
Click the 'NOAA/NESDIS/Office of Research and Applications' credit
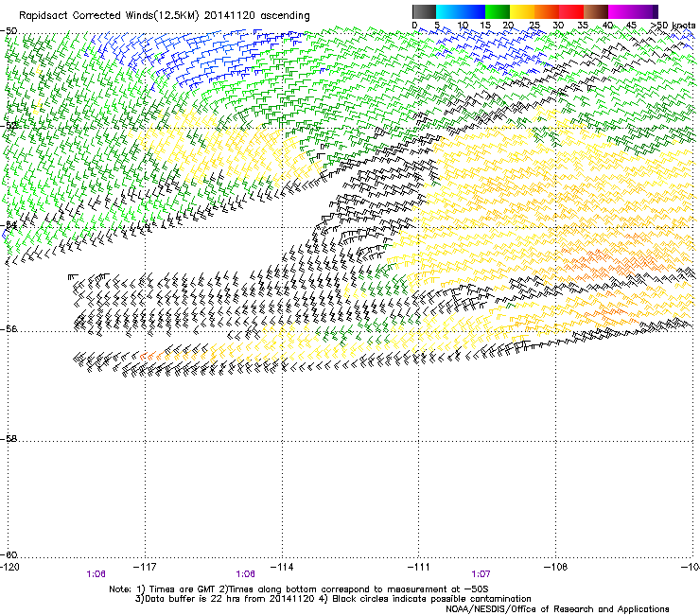(x=557, y=609)
